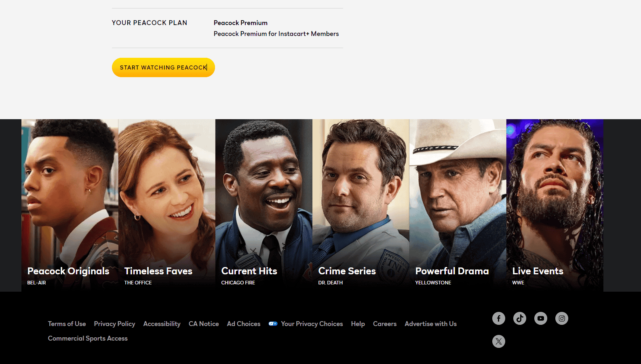Open Ad Choices in footer
Screen dimensions: 641x364
pos(243,324)
